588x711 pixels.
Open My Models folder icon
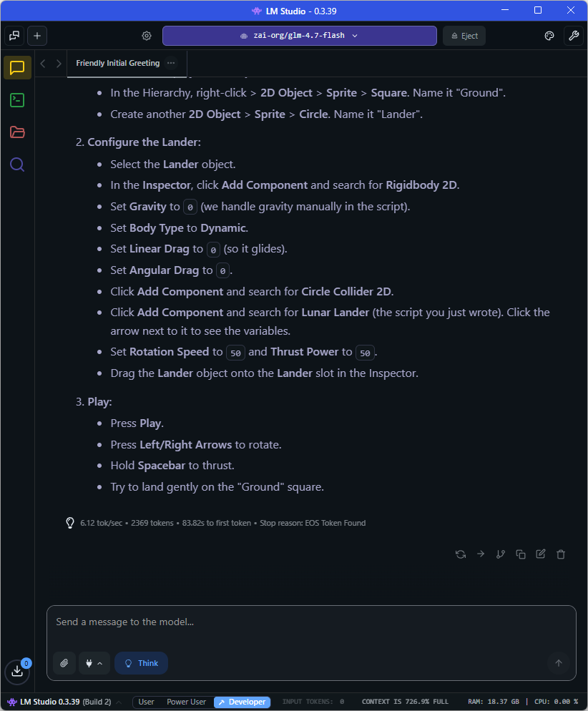coord(17,132)
